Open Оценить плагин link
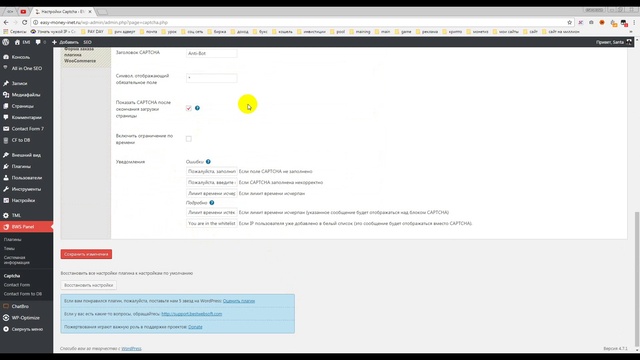 coord(239,301)
